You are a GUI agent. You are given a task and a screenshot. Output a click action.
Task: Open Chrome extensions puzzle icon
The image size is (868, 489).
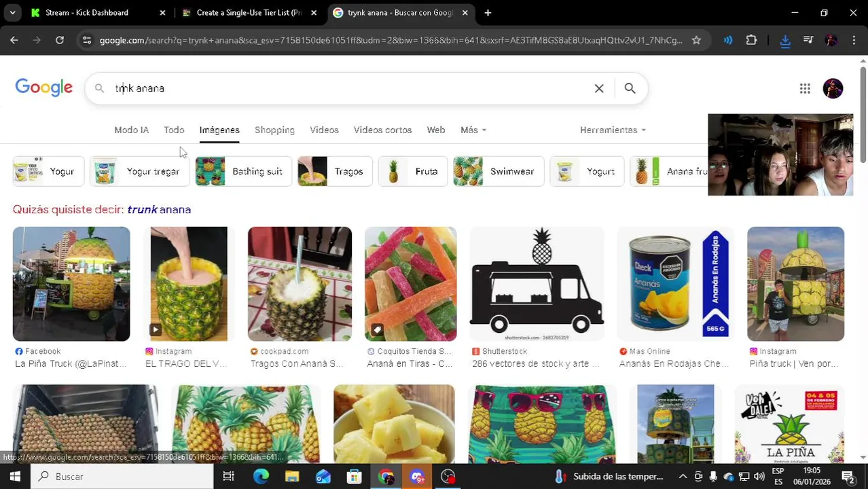(x=751, y=40)
